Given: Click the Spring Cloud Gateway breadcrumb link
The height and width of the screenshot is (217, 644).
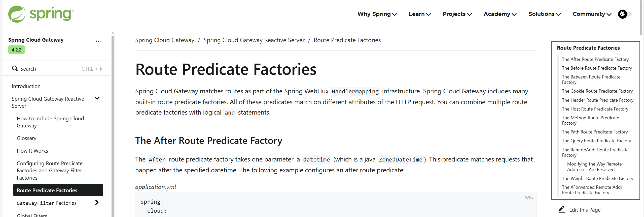Looking at the screenshot, I should (165, 40).
